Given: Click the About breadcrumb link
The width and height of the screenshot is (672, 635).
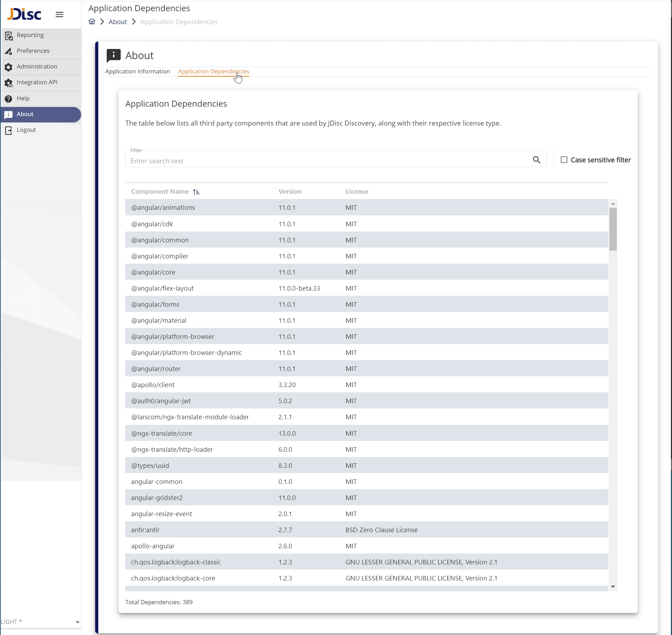Looking at the screenshot, I should pyautogui.click(x=118, y=21).
